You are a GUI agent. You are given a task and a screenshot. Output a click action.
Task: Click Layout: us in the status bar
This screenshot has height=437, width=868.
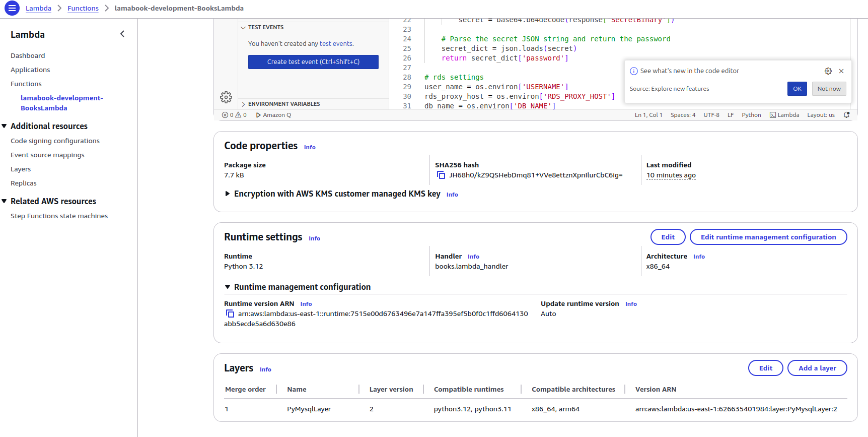point(821,115)
